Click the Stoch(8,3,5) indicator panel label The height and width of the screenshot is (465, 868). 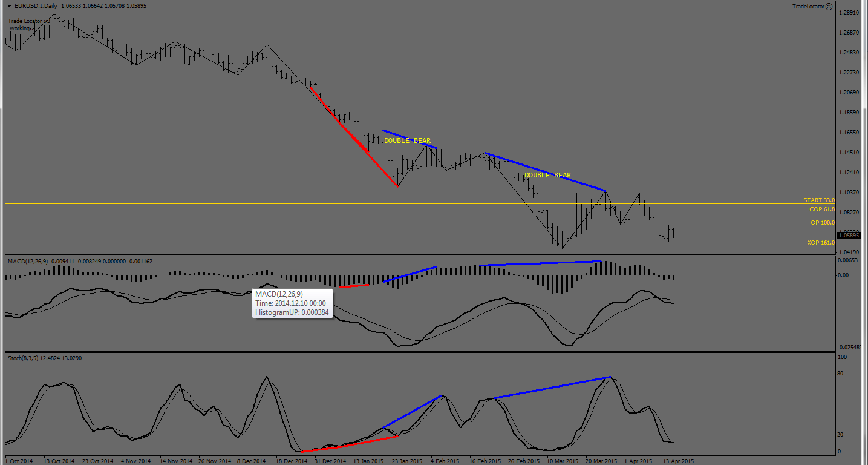pyautogui.click(x=24, y=358)
